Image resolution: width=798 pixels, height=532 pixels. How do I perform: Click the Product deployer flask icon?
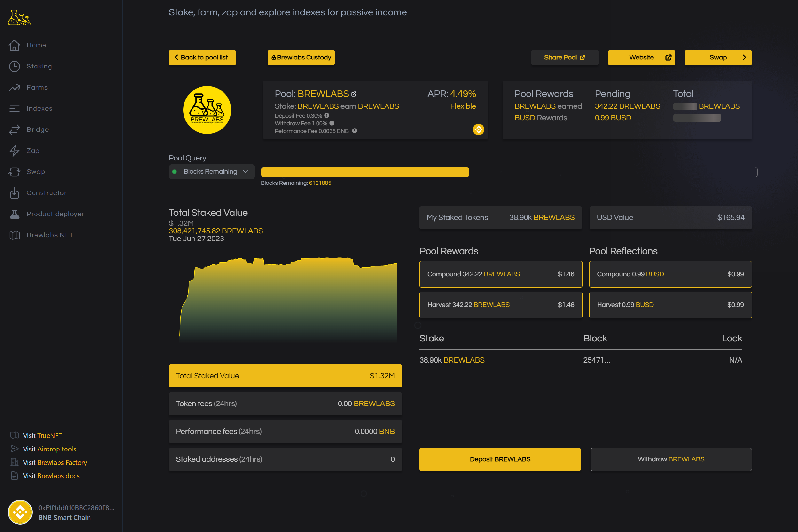click(14, 214)
